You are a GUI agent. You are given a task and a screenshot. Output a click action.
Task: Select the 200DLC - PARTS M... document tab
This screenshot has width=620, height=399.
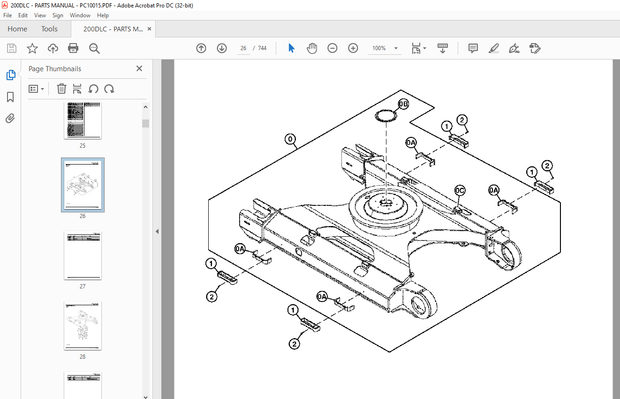(113, 29)
